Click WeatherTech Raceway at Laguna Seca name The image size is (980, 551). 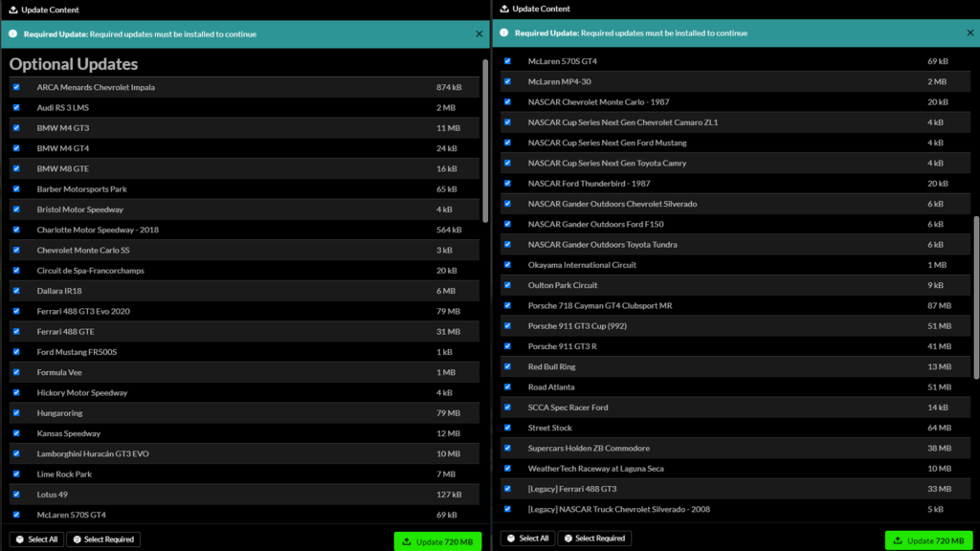tap(595, 469)
